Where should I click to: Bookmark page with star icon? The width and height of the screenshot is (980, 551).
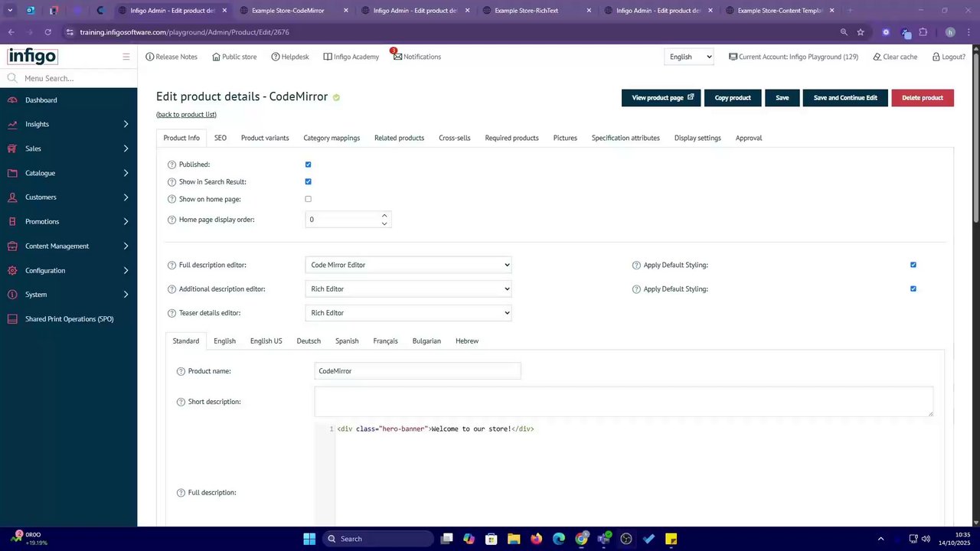(861, 32)
